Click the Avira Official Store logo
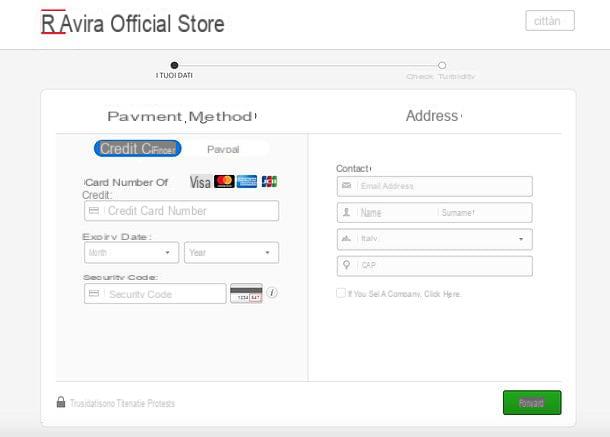Viewport: 610px width, 437px height. pos(133,23)
